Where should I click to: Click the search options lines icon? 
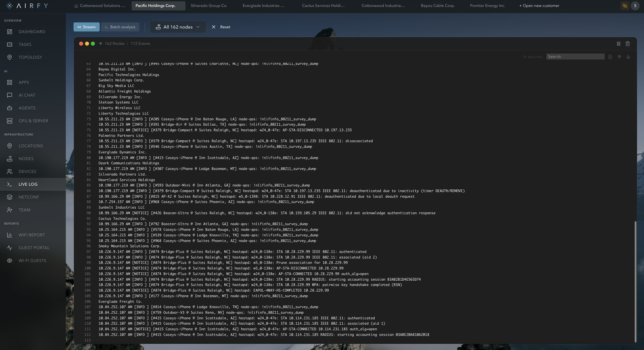610,57
